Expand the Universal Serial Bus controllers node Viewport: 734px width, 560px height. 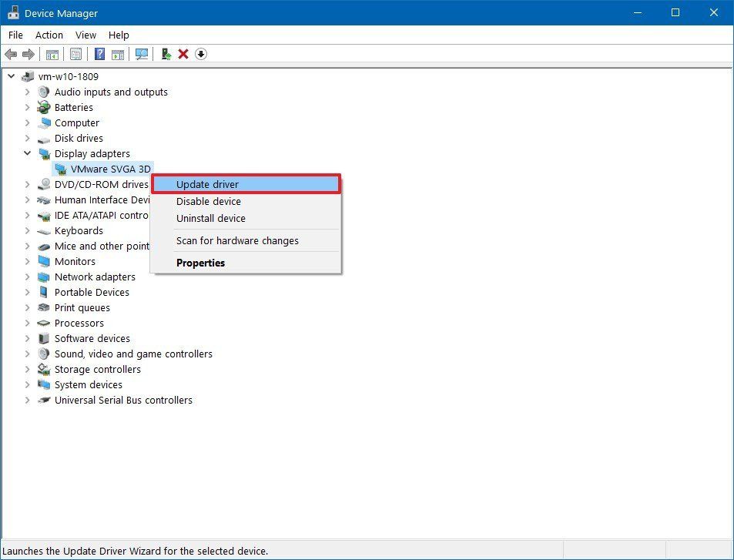(x=28, y=400)
